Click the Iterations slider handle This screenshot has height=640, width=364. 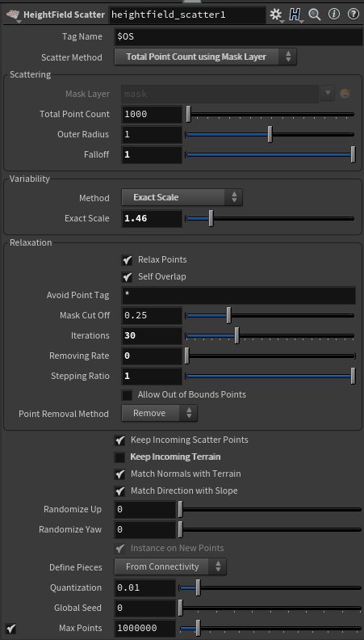click(236, 335)
